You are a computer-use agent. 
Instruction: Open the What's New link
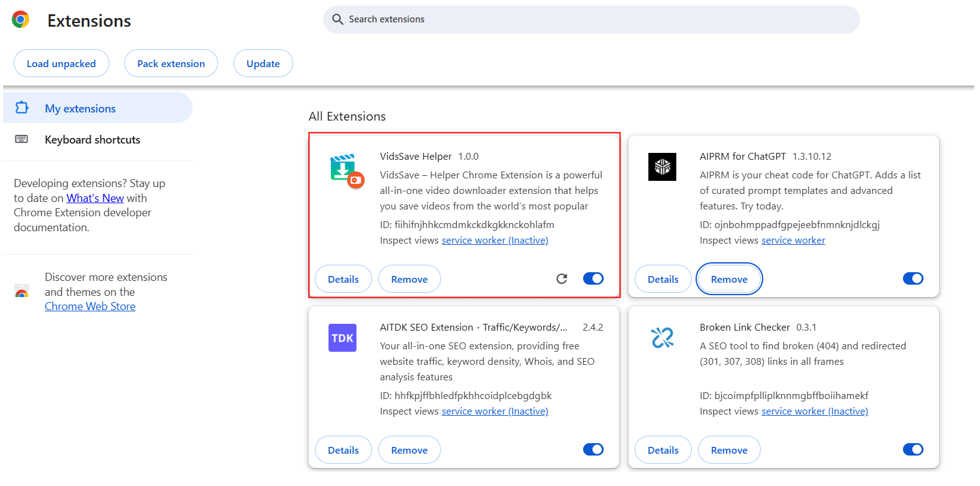tap(95, 198)
